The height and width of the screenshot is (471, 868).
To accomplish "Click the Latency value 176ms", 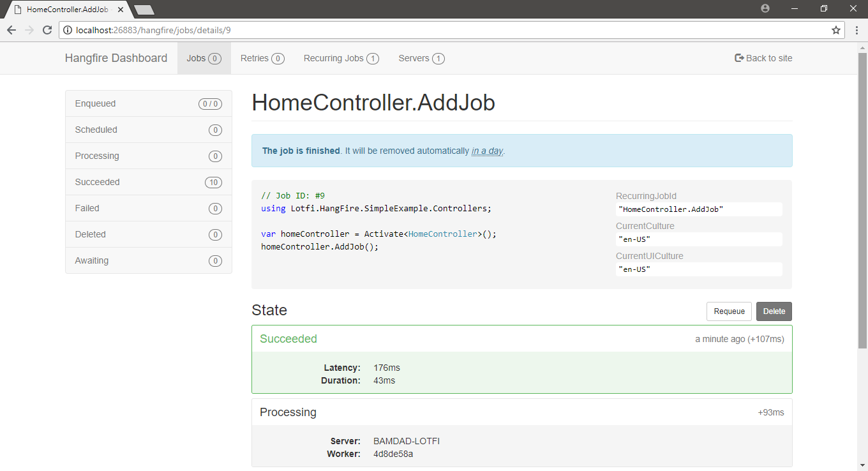I will tap(387, 368).
